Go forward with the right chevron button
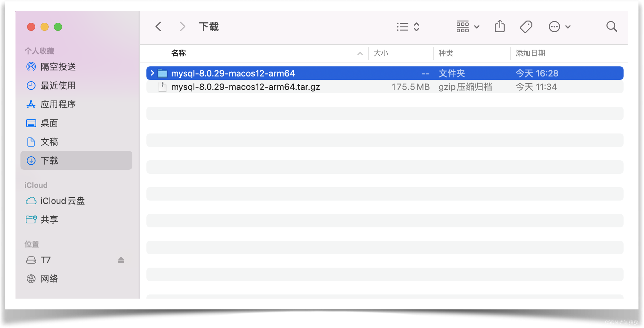 [x=182, y=26]
